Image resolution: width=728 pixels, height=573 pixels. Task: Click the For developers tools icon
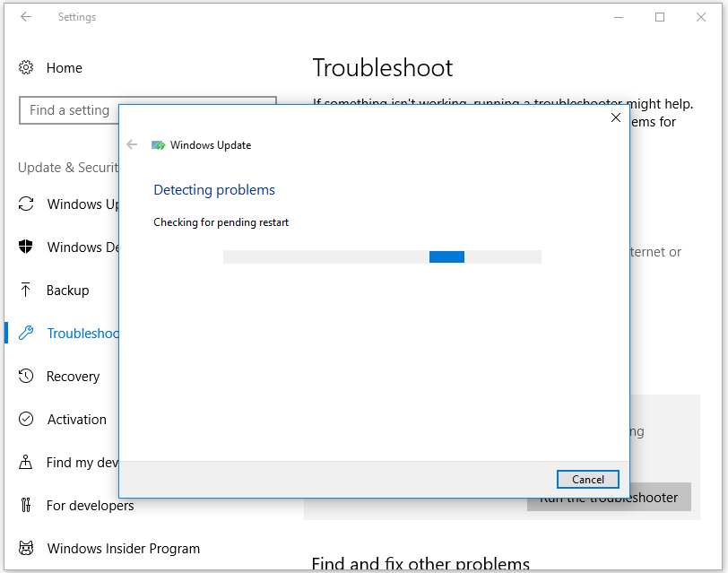[x=26, y=505]
